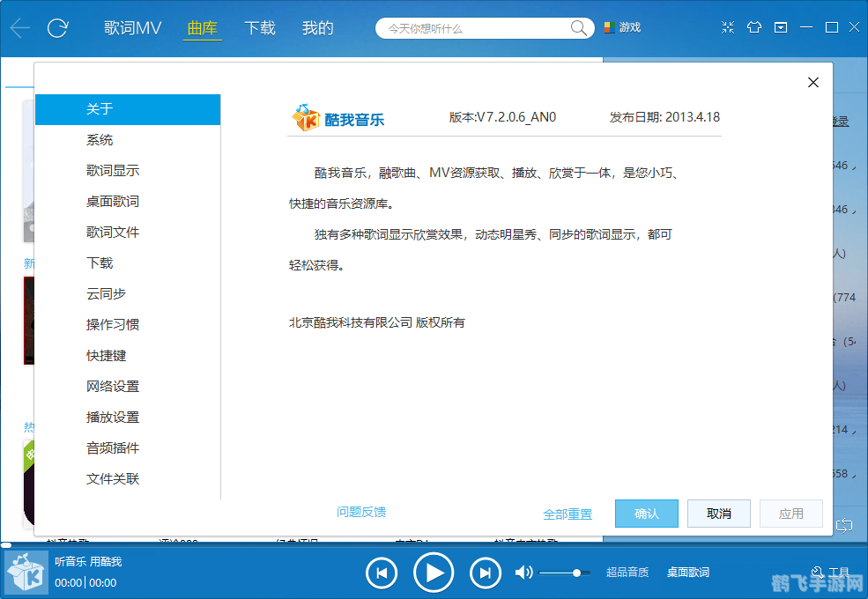Screen dimensions: 868x599
Task: Click the Kuwo Music logo in bottom-left corner
Action: [25, 572]
